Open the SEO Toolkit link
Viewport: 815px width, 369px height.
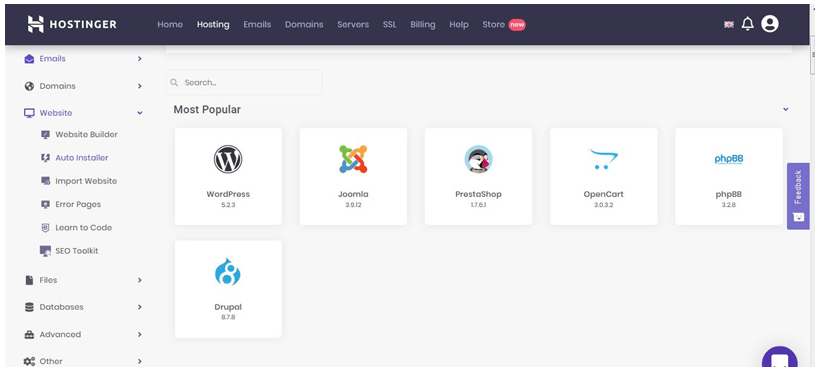click(x=76, y=251)
